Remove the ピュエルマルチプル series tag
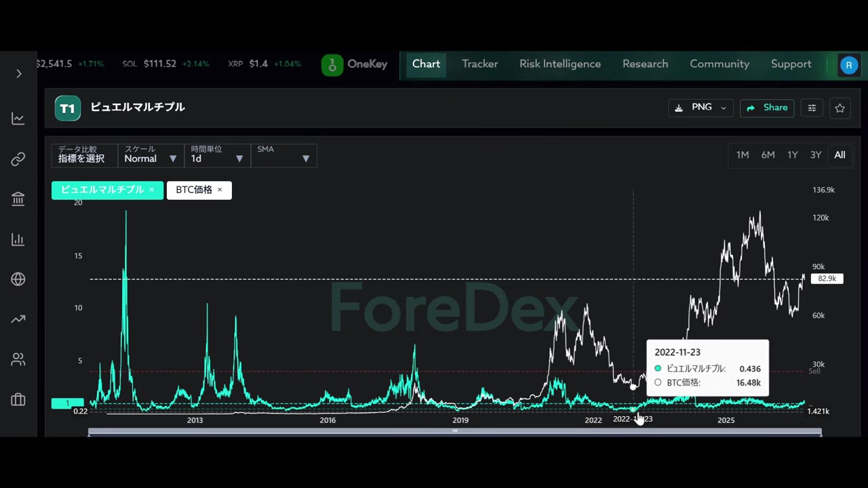This screenshot has width=868, height=488. [152, 190]
